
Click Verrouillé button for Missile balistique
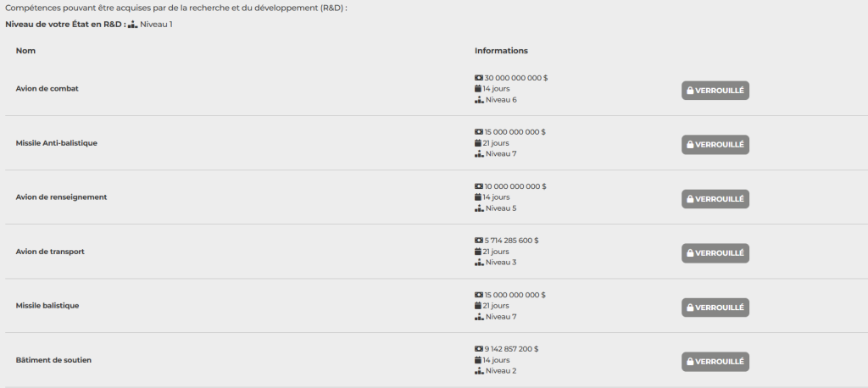point(715,308)
